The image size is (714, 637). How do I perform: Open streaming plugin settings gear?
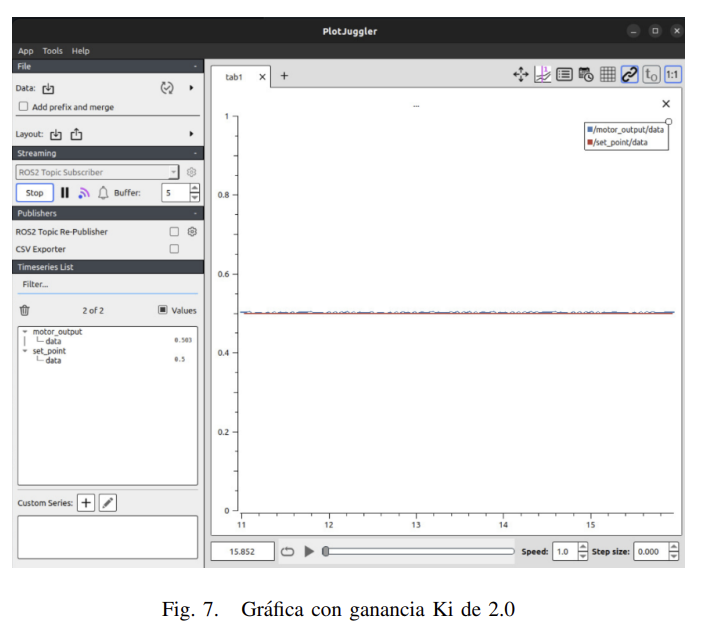(x=192, y=172)
